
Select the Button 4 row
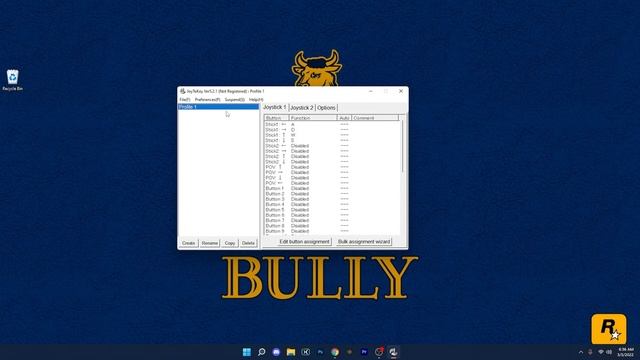click(x=332, y=204)
